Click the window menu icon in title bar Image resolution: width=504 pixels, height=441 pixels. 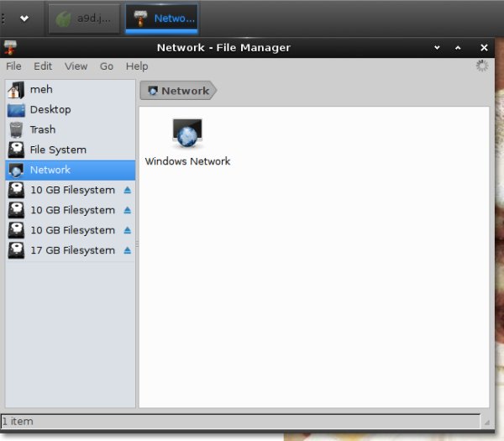pyautogui.click(x=9, y=48)
